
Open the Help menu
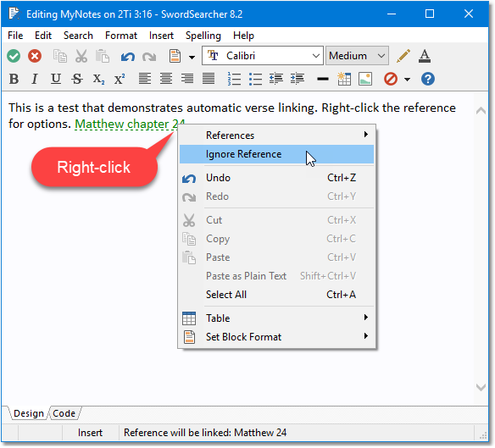coord(243,36)
